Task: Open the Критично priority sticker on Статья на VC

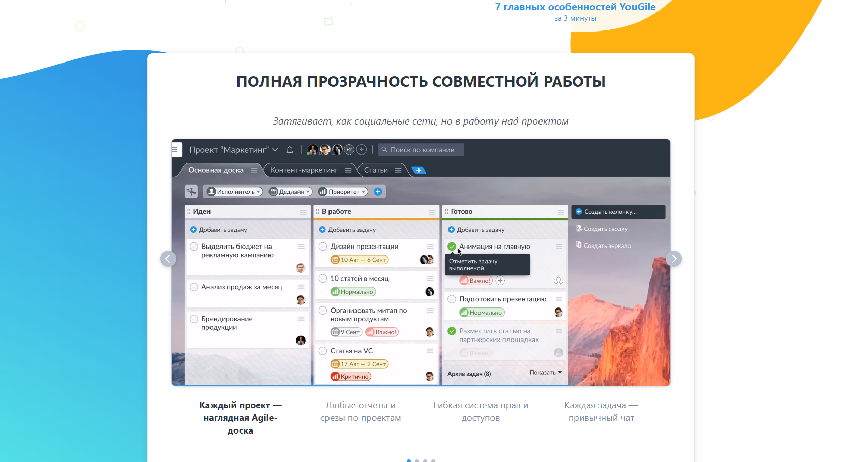Action: point(351,377)
